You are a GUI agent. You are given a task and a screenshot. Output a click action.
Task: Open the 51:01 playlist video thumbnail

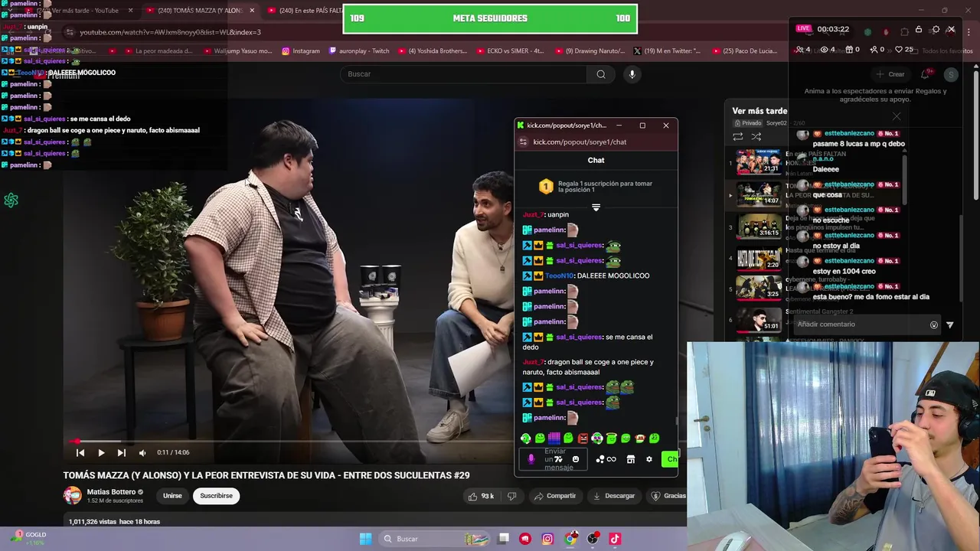click(759, 319)
